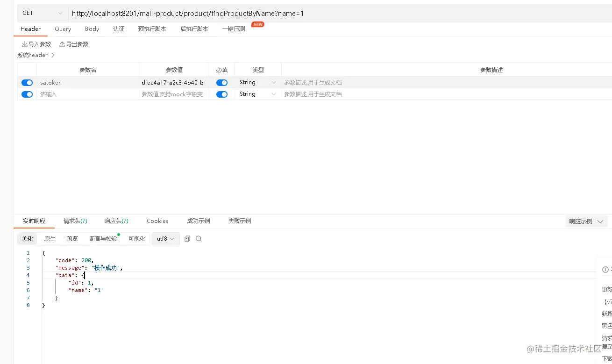Click the request URL input field
612x364 pixels.
340,14
